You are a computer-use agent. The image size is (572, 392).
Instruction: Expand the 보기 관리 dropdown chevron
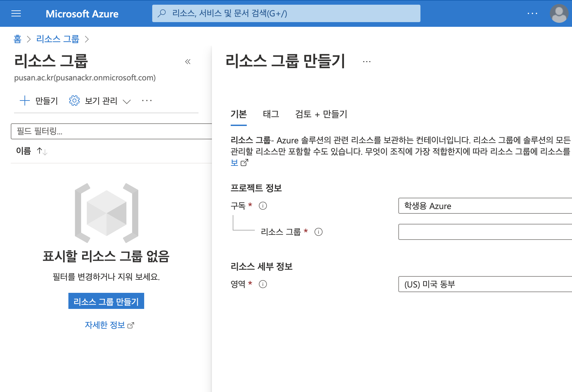pyautogui.click(x=127, y=101)
